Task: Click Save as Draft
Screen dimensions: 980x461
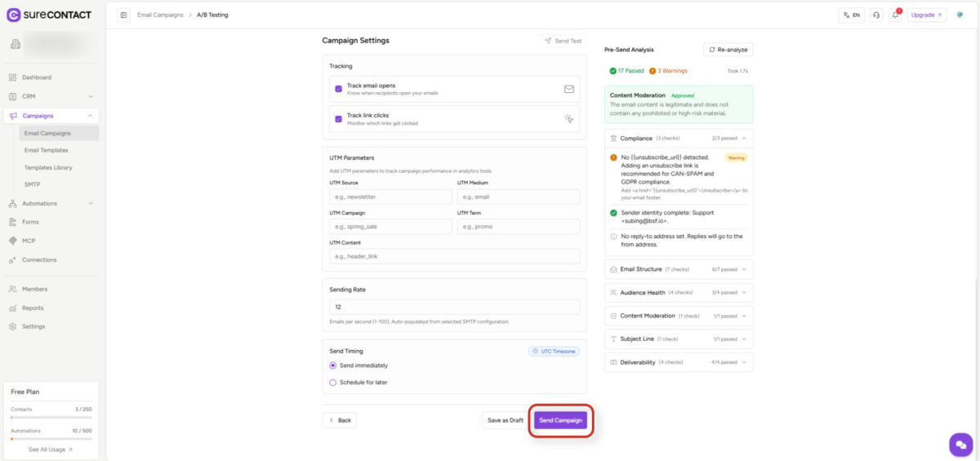Action: [x=506, y=420]
